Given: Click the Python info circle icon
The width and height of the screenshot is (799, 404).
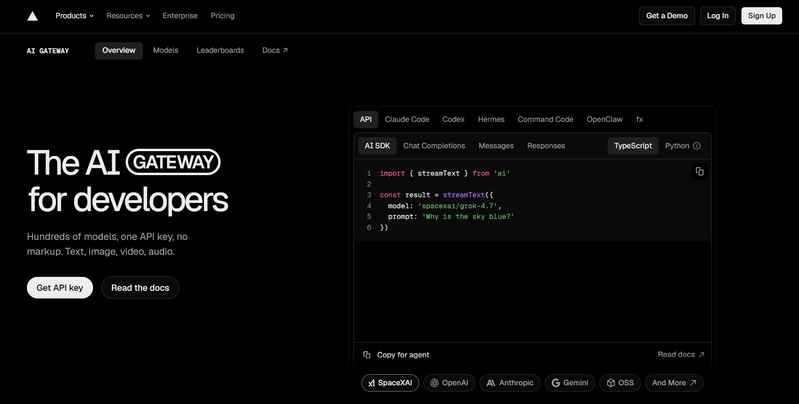Looking at the screenshot, I should coord(697,146).
